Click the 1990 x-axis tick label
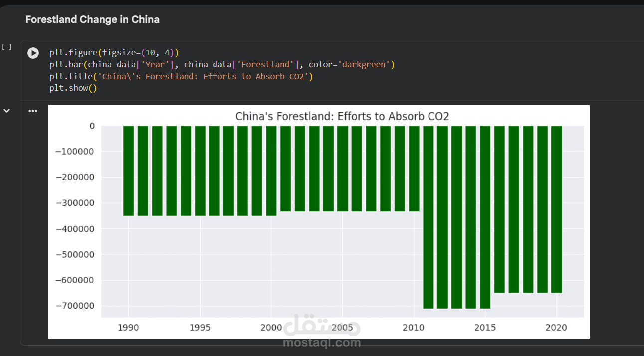 129,328
